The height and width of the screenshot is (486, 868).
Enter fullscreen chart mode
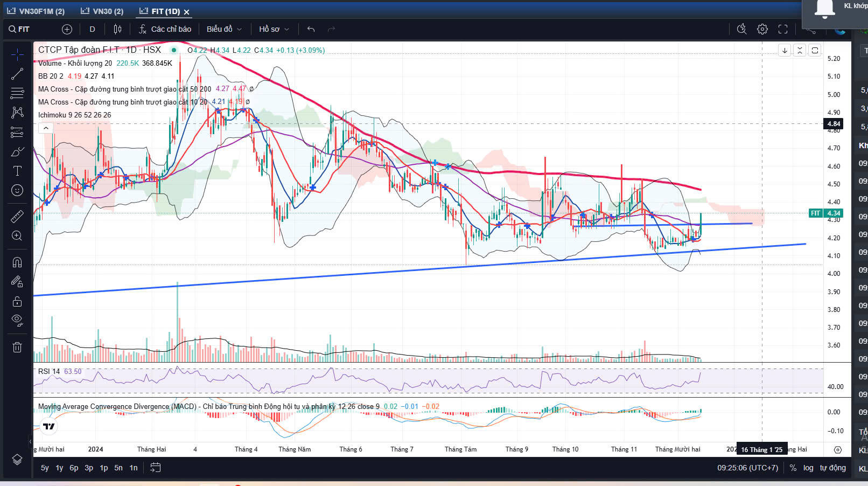(x=783, y=29)
